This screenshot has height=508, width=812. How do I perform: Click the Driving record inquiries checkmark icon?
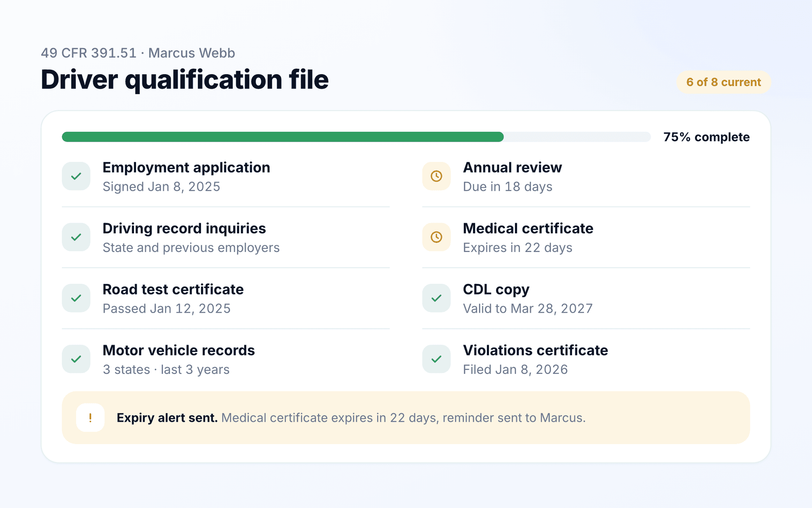click(76, 237)
